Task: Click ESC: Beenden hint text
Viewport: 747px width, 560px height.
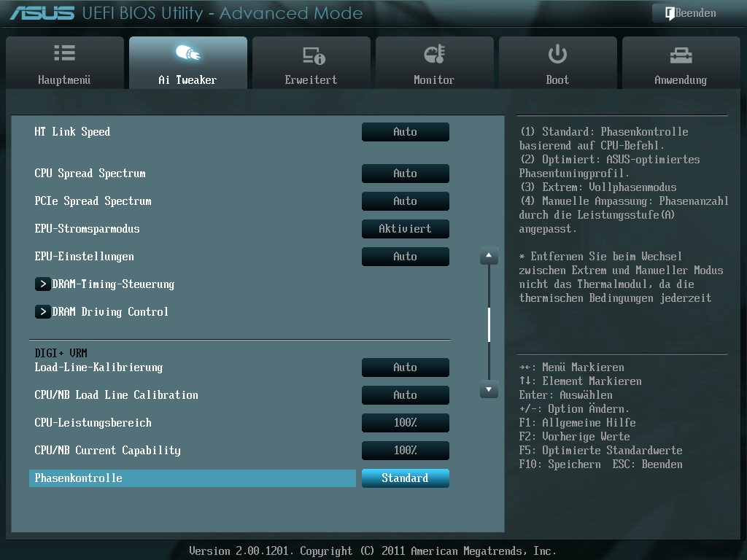Action: point(648,464)
